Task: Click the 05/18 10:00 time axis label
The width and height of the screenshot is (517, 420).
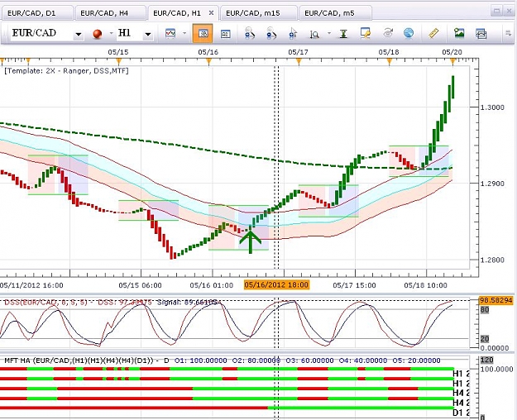Action: click(425, 285)
